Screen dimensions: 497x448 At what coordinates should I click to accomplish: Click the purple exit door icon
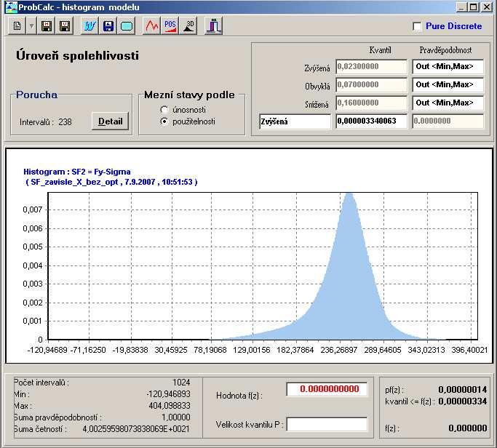tap(214, 26)
